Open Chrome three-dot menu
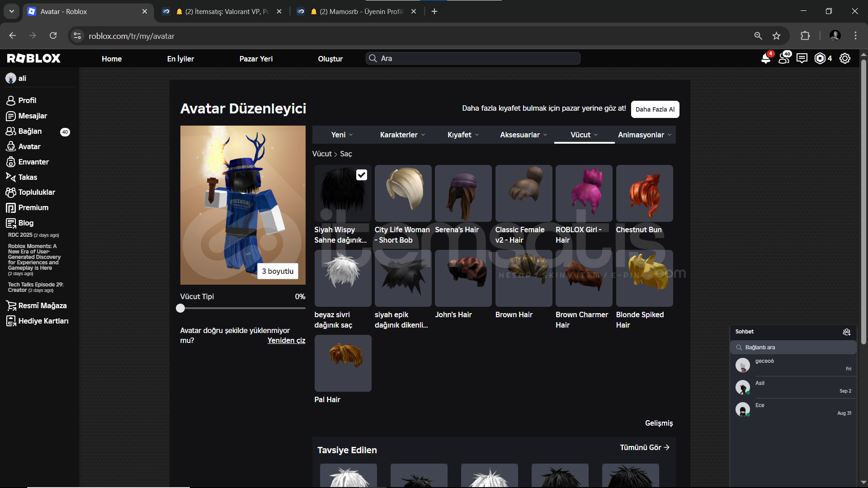868x488 pixels. point(855,36)
